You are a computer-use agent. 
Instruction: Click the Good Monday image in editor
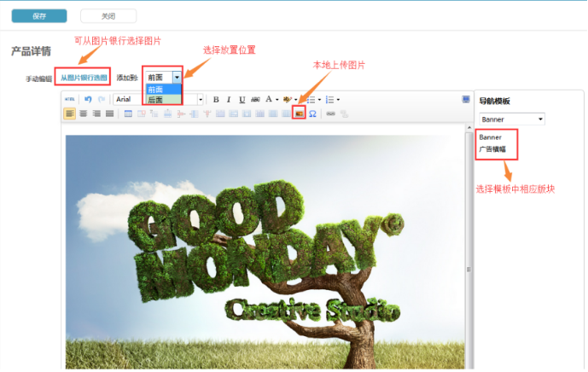point(265,252)
